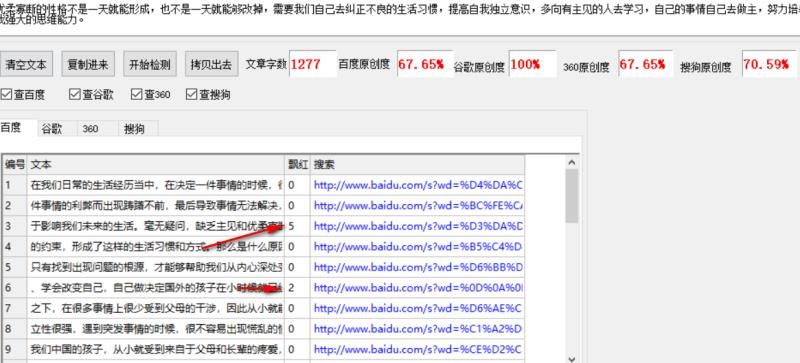Open the Baidu search link in row 6
Viewport: 800px width, 363px height.
[x=418, y=287]
